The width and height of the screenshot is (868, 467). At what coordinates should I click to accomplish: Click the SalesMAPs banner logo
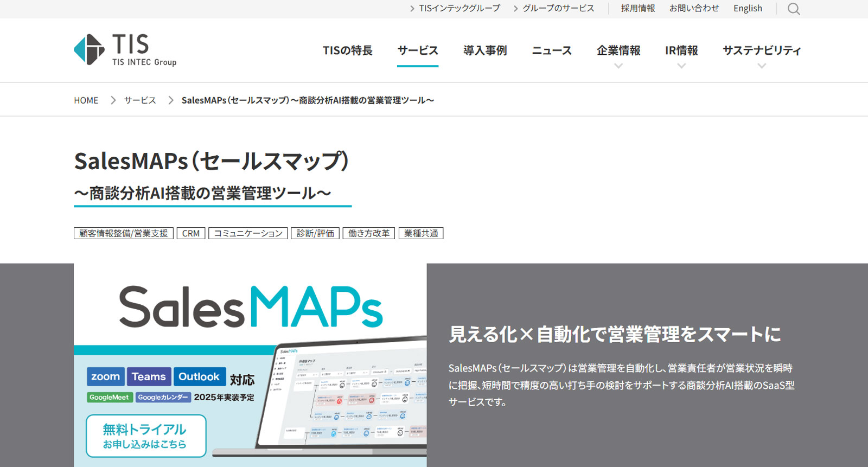tap(251, 307)
